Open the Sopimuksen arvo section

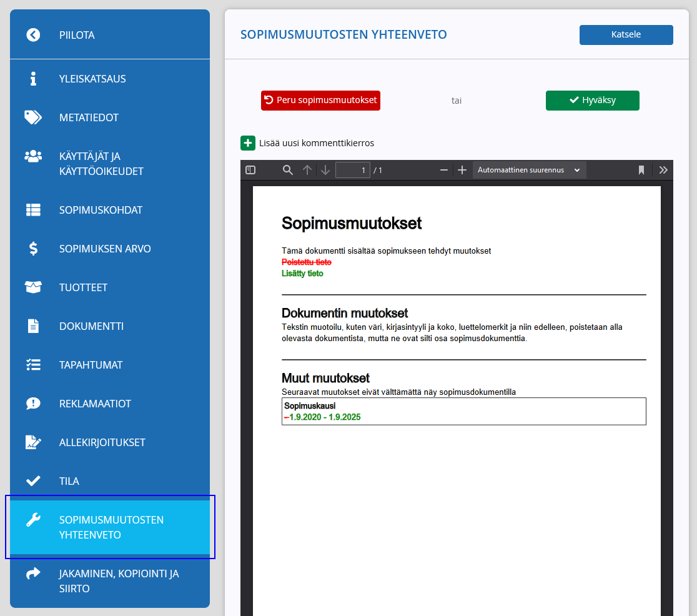[110, 249]
